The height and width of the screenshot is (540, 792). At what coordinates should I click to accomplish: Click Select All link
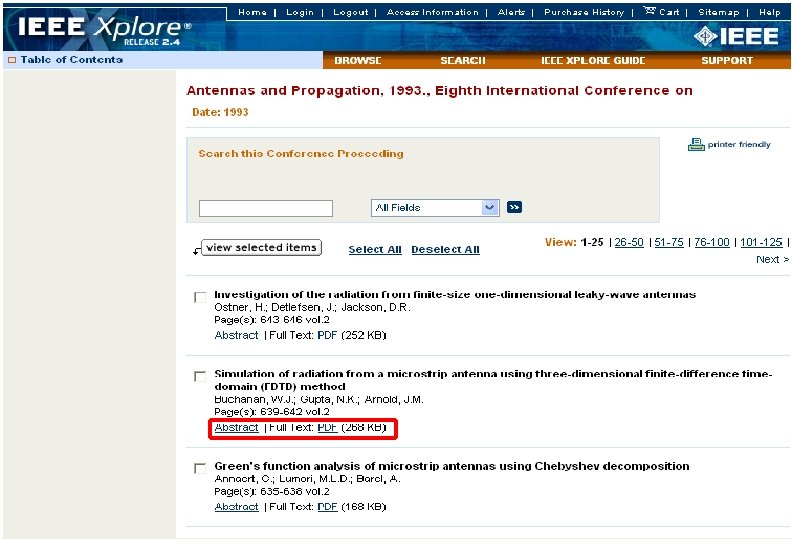pyautogui.click(x=375, y=250)
